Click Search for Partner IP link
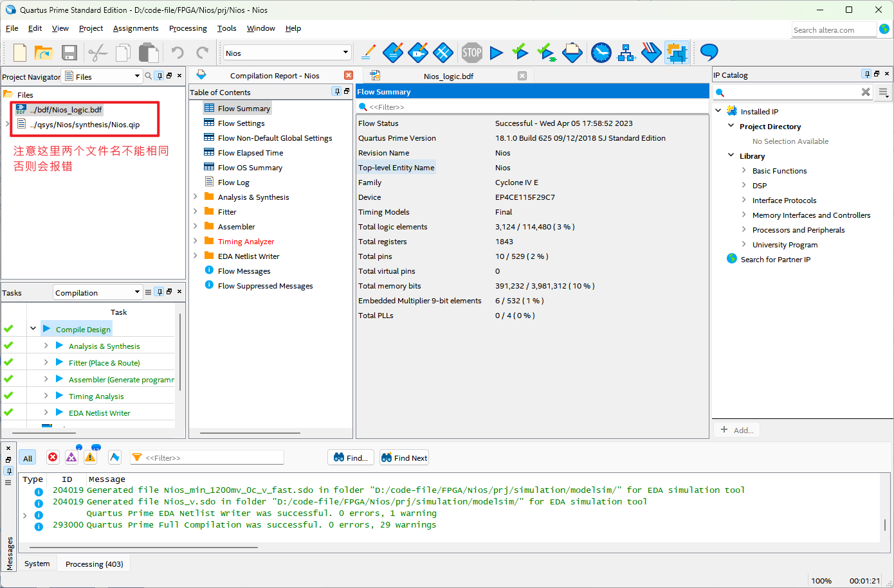Viewport: 894px width, 588px height. click(x=775, y=260)
